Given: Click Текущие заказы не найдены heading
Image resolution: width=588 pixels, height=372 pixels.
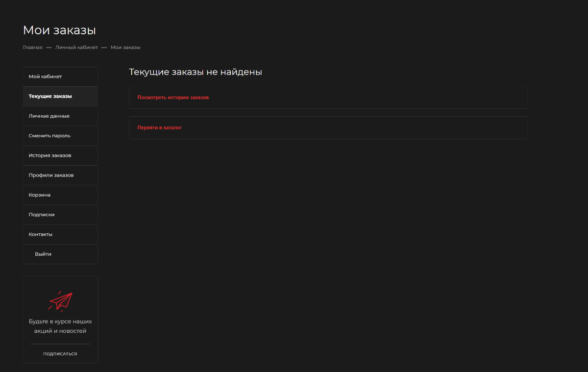Looking at the screenshot, I should 196,72.
